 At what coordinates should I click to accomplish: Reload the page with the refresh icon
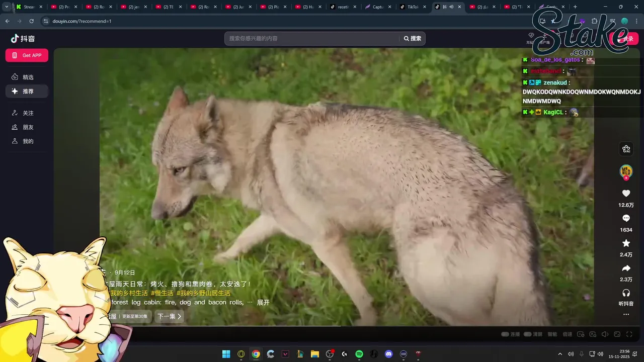click(x=31, y=21)
